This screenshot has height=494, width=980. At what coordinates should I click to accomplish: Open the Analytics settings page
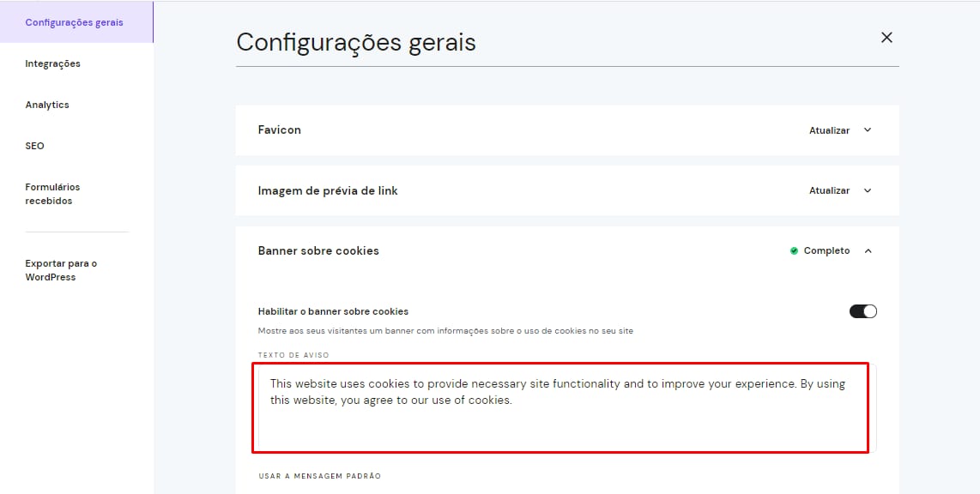(x=47, y=105)
